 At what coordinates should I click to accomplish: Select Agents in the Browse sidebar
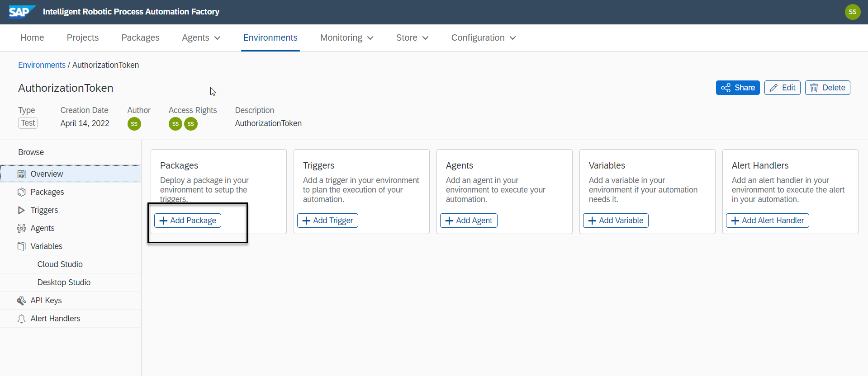[x=71, y=228]
